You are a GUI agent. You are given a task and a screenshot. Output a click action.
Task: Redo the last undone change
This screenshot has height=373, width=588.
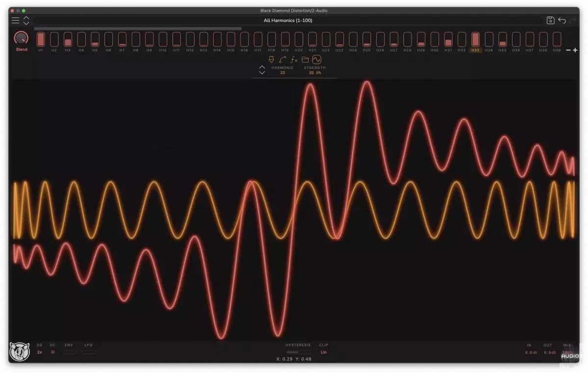click(x=573, y=20)
